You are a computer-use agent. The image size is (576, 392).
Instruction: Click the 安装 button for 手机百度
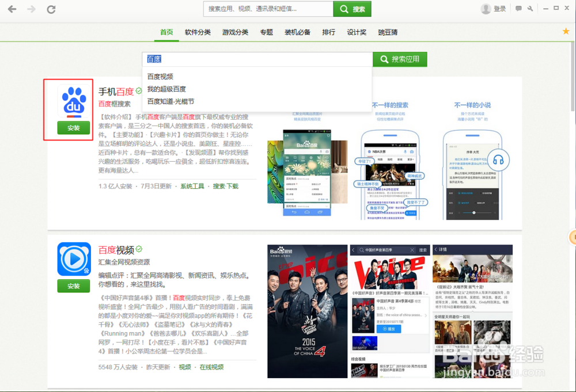(x=73, y=128)
